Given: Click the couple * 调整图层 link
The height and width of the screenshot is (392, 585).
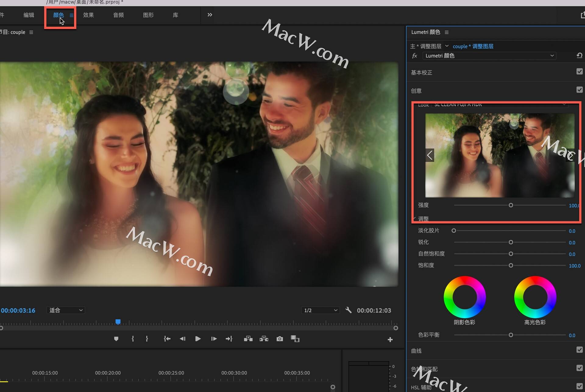Looking at the screenshot, I should click(473, 46).
